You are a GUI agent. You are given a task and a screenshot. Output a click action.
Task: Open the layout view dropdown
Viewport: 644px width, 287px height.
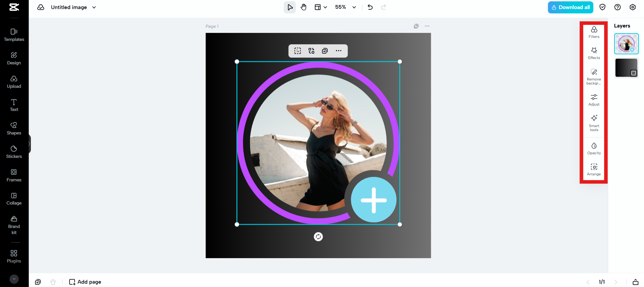pyautogui.click(x=321, y=7)
